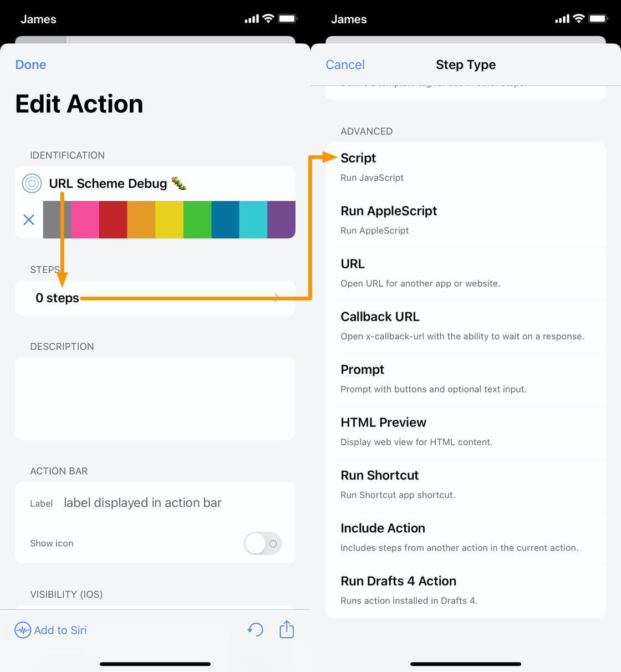Expand steps using the chevron arrow

[277, 298]
